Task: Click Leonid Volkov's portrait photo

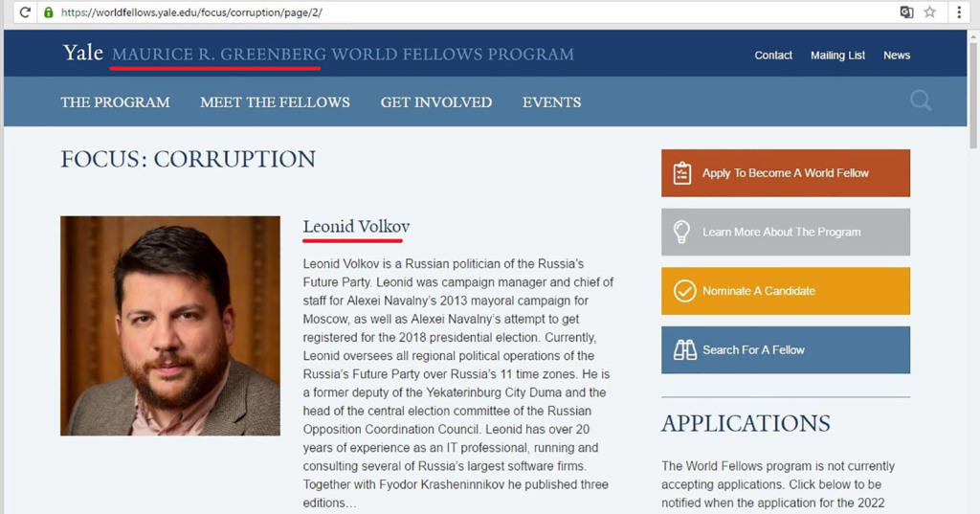Action: pyautogui.click(x=170, y=325)
